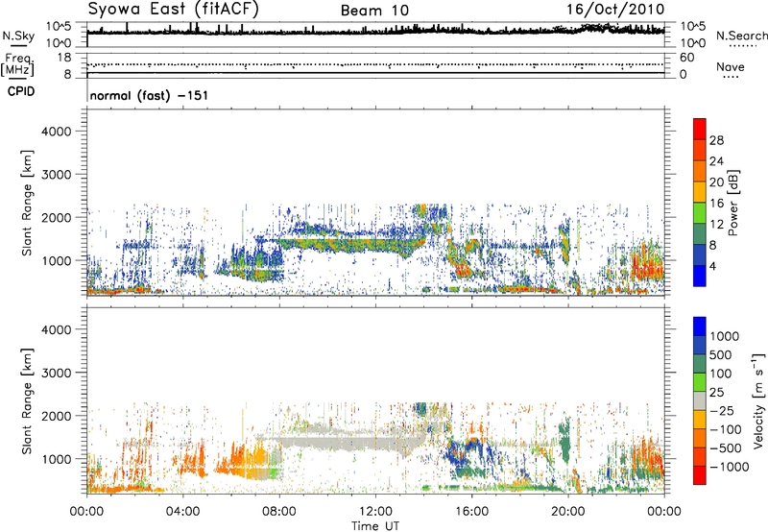Click the "-1000" label on Velocity color bar
The height and width of the screenshot is (532, 768).
coord(730,467)
